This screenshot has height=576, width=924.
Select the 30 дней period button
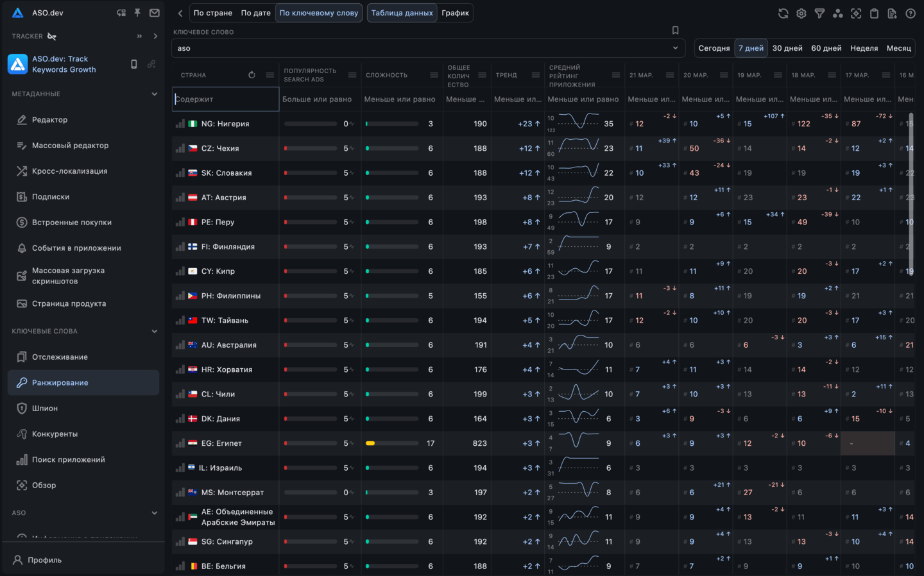pyautogui.click(x=787, y=48)
